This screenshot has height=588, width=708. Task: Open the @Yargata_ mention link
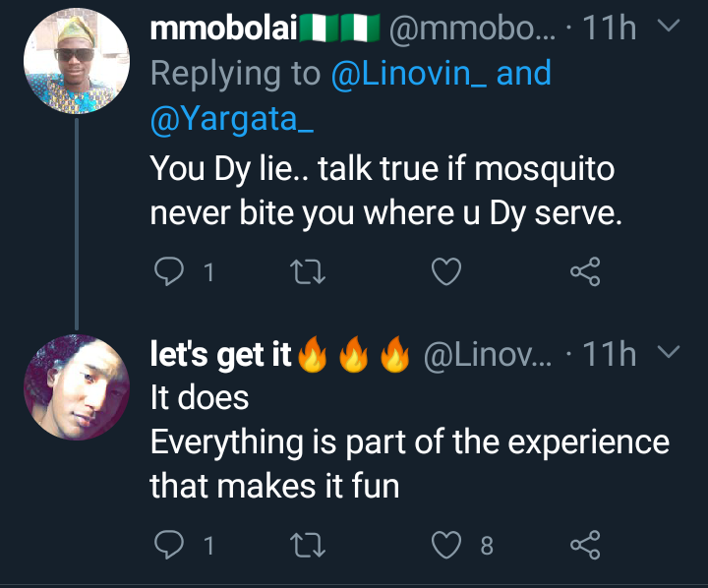(x=232, y=119)
